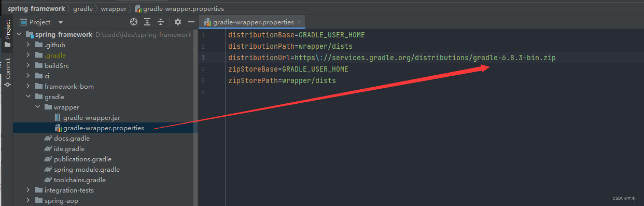Screen dimensions: 644x206
Task: Click line number 3 in the gutter
Action: pyautogui.click(x=203, y=58)
